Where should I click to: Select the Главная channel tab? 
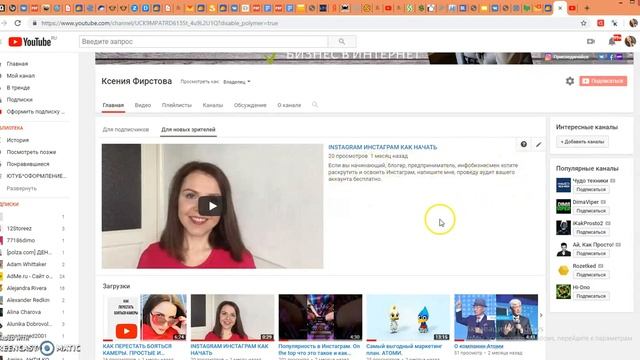tap(113, 105)
